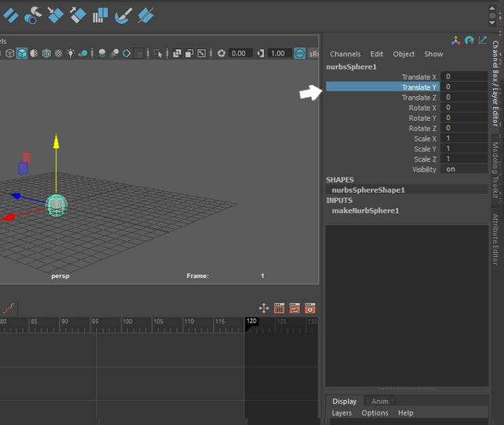The height and width of the screenshot is (425, 504).
Task: Click the channel box speed icon
Action: (x=469, y=41)
